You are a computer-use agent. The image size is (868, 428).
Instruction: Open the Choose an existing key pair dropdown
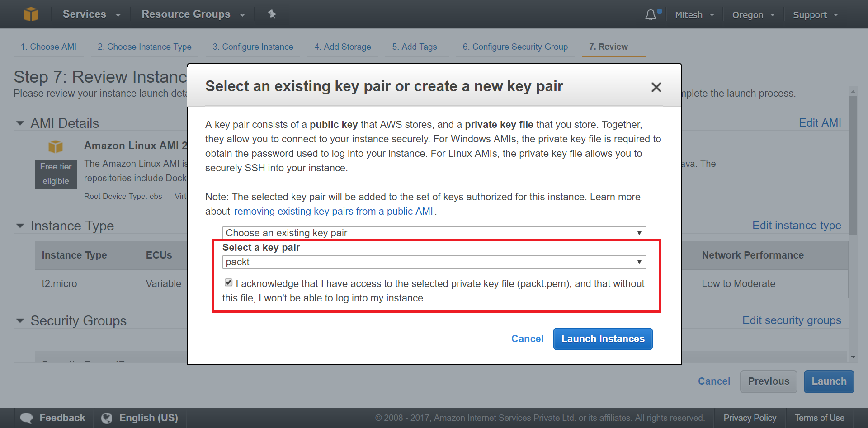pyautogui.click(x=434, y=233)
